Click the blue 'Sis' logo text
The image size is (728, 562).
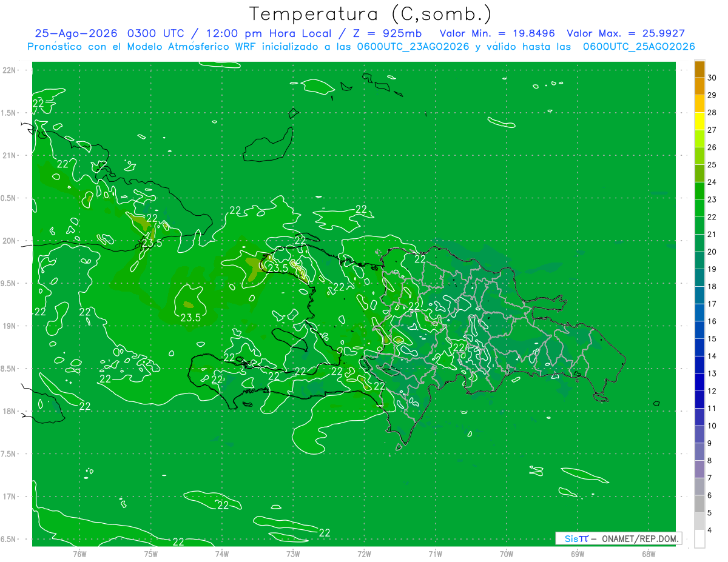(572, 538)
